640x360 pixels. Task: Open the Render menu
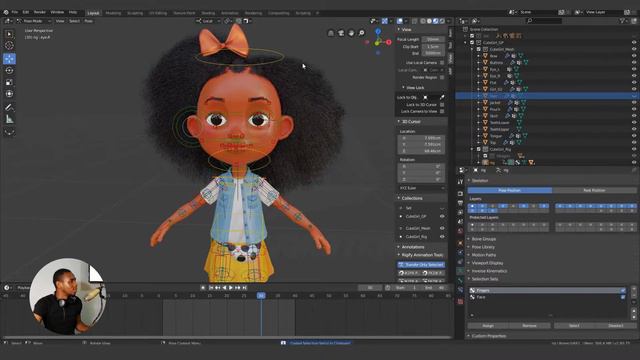click(x=40, y=12)
